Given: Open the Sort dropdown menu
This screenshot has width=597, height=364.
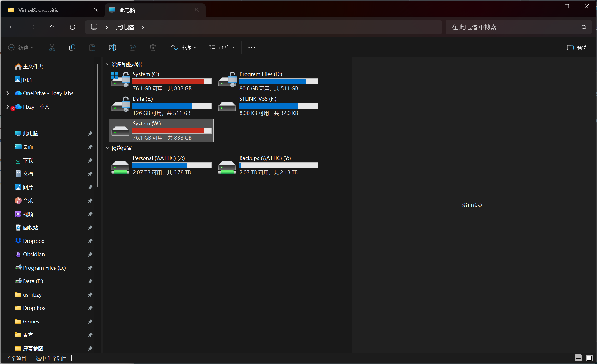Looking at the screenshot, I should pos(184,48).
